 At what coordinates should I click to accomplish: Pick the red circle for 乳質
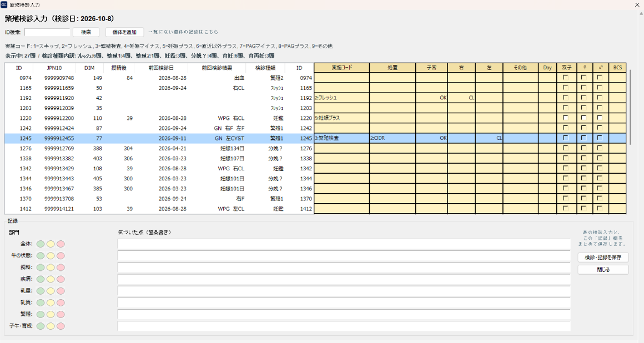click(61, 302)
